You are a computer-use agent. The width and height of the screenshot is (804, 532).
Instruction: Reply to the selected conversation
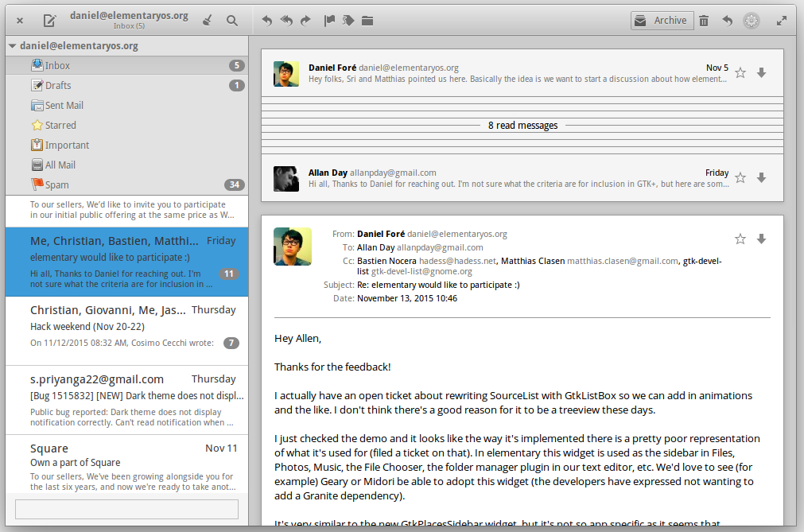[266, 21]
